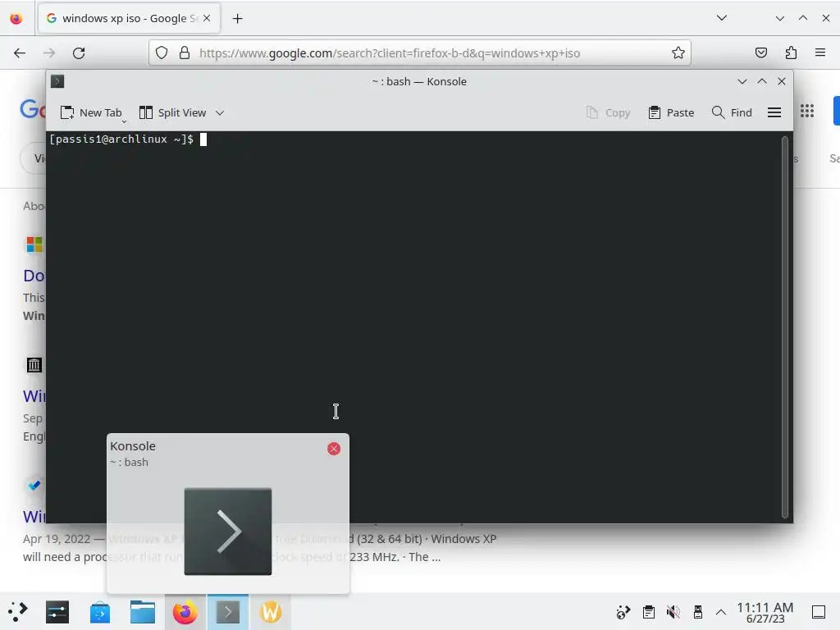The width and height of the screenshot is (840, 630).
Task: Open System Settings from taskbar
Action: click(57, 612)
